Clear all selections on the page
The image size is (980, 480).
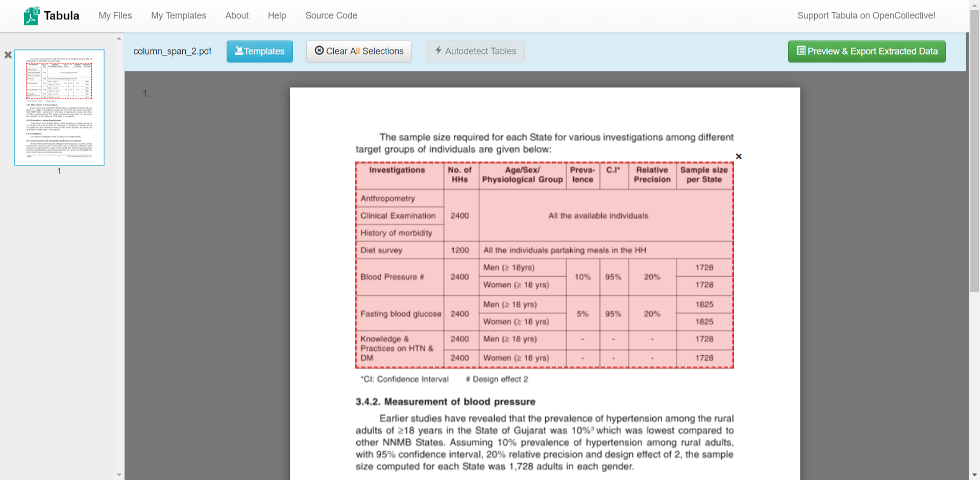pyautogui.click(x=359, y=52)
